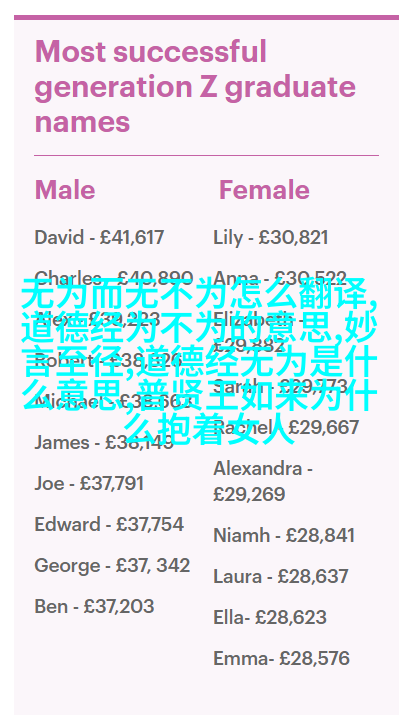Click the Rachel - £29,667 entry
The image size is (414, 715).
[x=286, y=428]
